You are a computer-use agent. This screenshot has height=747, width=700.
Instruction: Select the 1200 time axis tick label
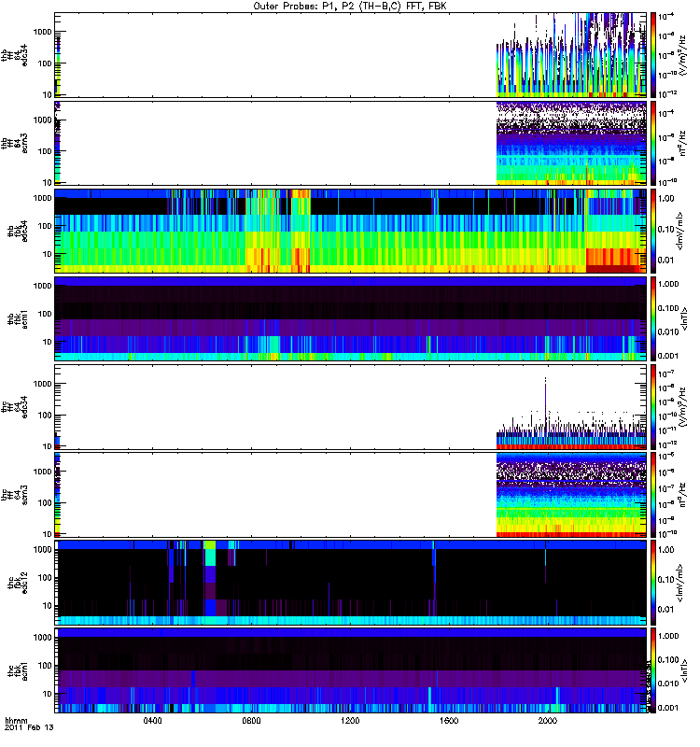[x=350, y=722]
